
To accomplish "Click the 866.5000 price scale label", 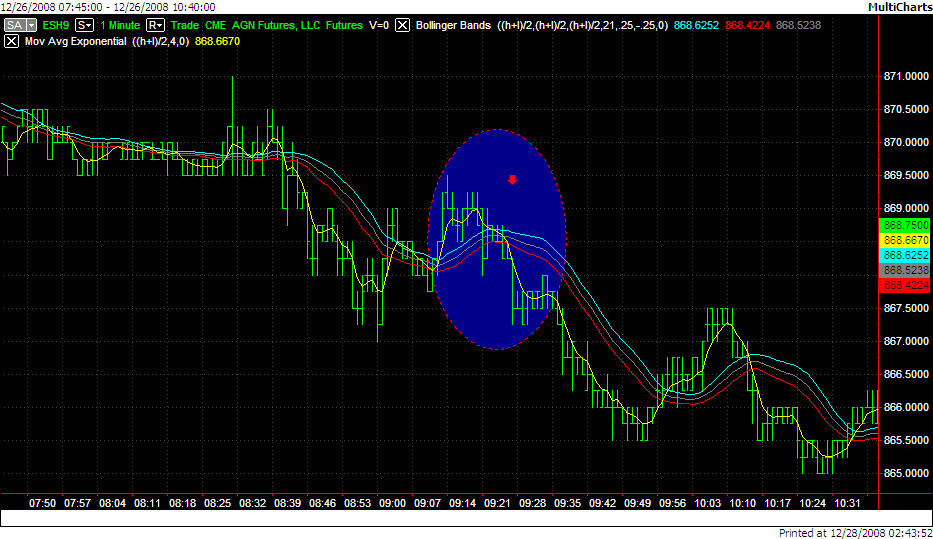I will click(906, 374).
